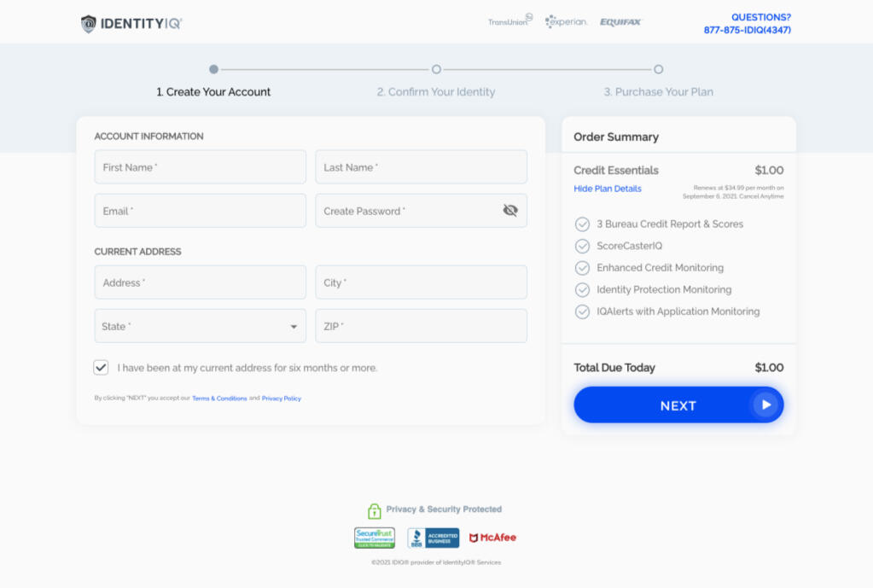This screenshot has height=588, width=873.
Task: Click the Create Your Account progress dot
Action: (213, 69)
